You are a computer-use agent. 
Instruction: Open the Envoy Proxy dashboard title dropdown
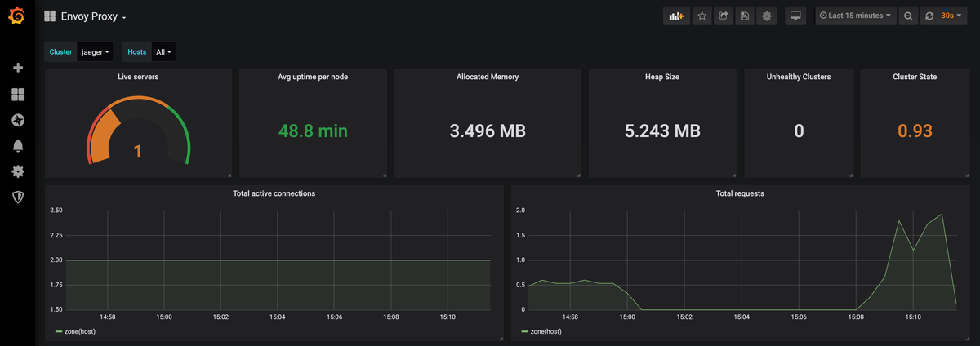coord(94,16)
